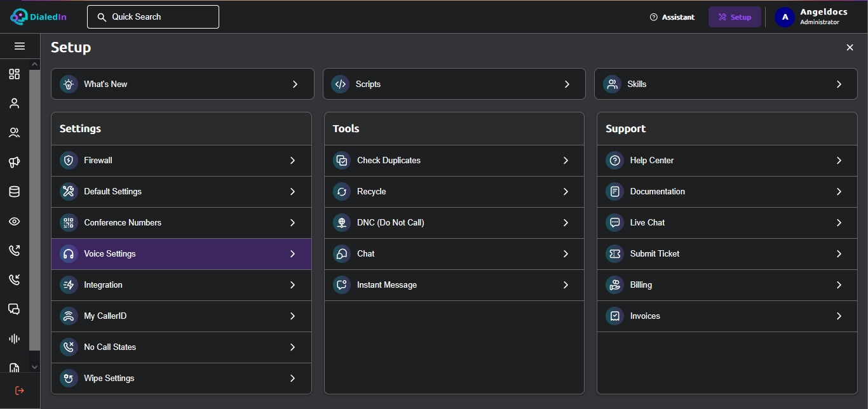Expand the Instant Message chevron
Viewport: 868px width, 409px height.
click(566, 285)
